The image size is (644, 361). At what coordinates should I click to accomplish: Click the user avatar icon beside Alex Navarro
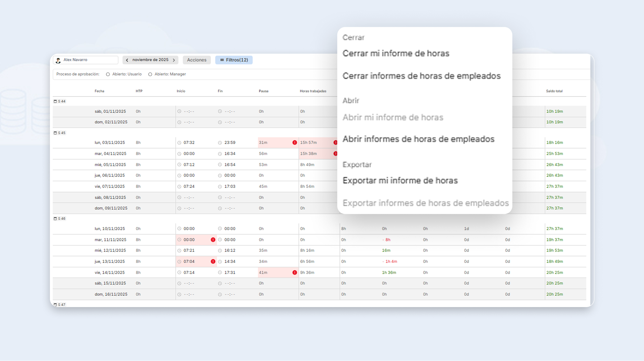click(x=58, y=60)
